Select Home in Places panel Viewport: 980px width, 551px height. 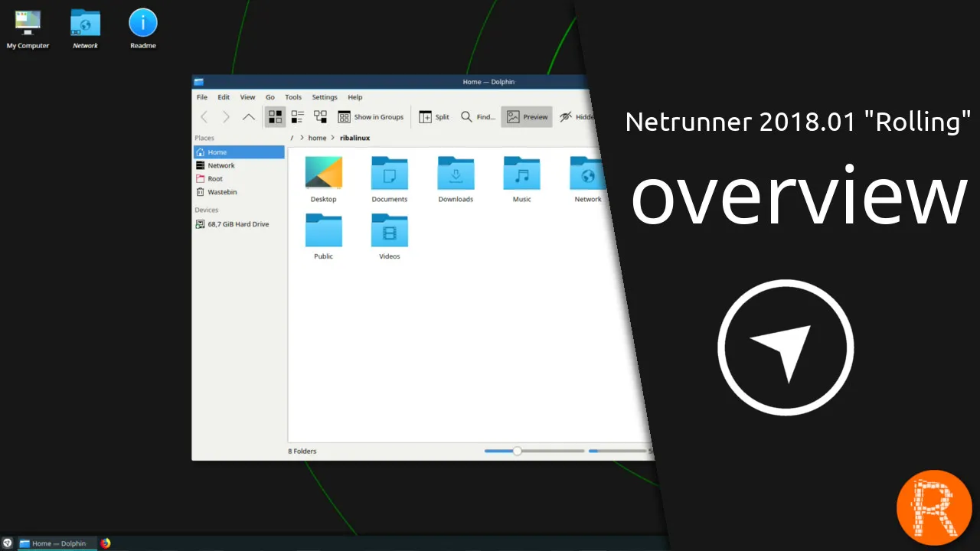click(239, 152)
